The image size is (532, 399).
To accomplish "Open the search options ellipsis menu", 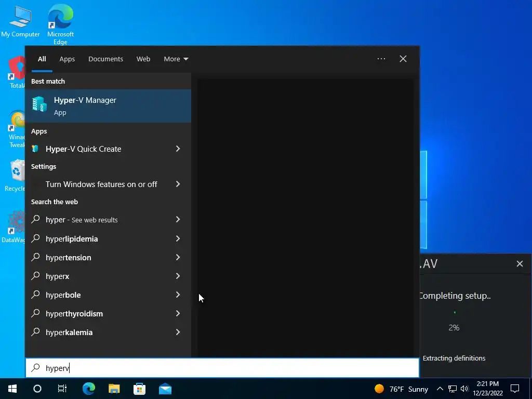I will [381, 59].
